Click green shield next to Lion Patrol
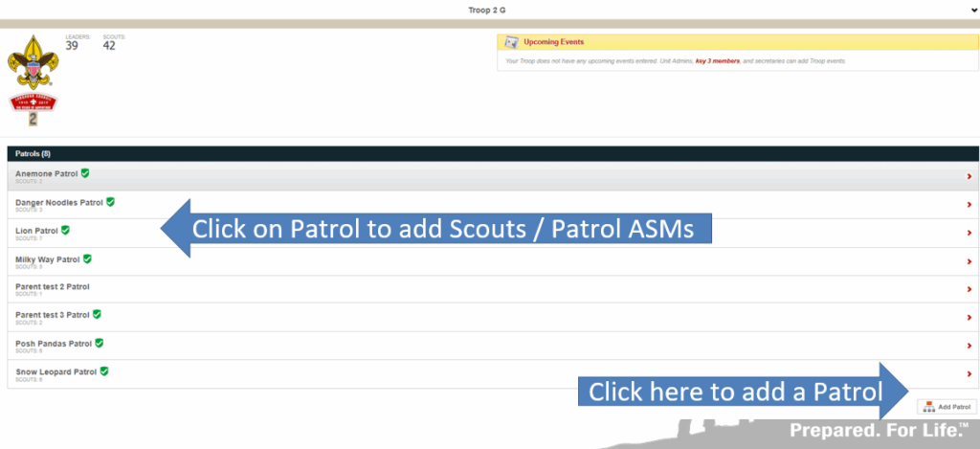Screen dimensions: 980x449 (x=65, y=230)
